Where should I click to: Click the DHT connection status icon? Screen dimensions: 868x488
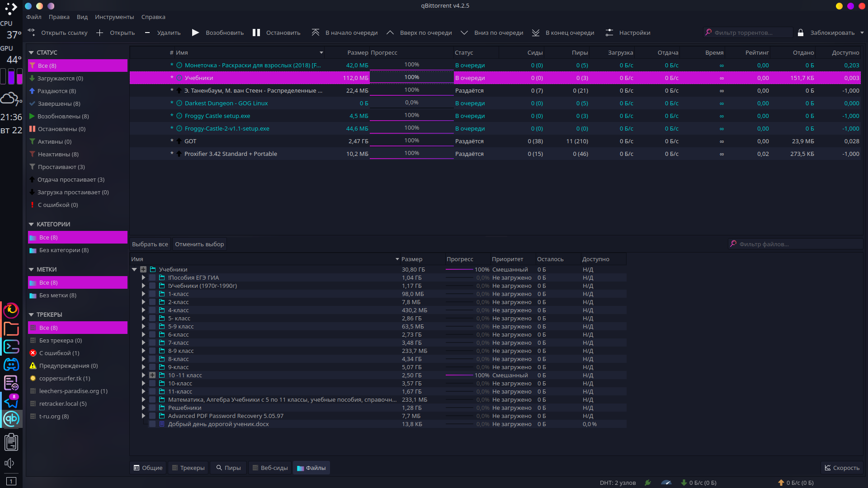(648, 483)
